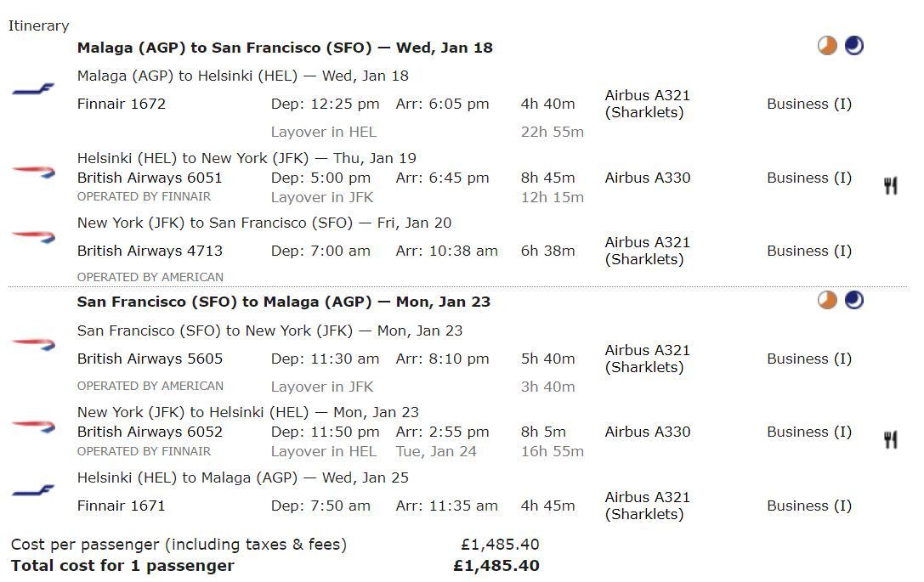Image resolution: width=924 pixels, height=582 pixels.
Task: Click meal icon on New York to Helsinki flight
Action: pos(890,439)
